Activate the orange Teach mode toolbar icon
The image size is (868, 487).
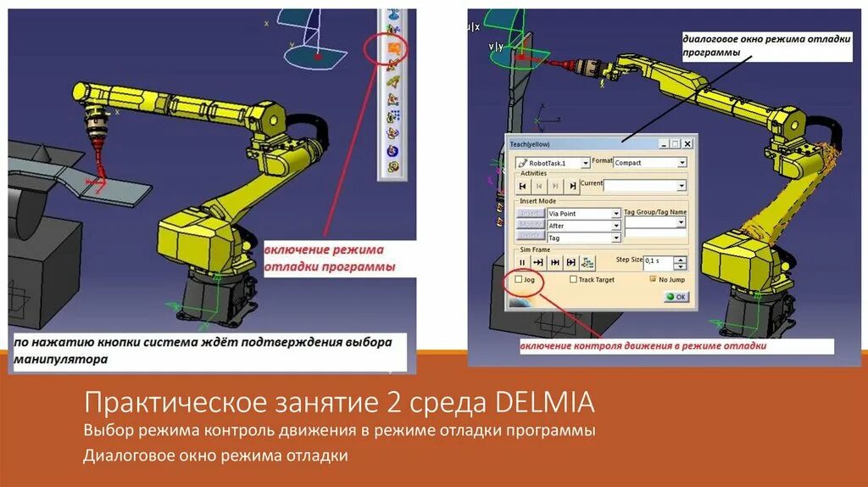pyautogui.click(x=394, y=48)
